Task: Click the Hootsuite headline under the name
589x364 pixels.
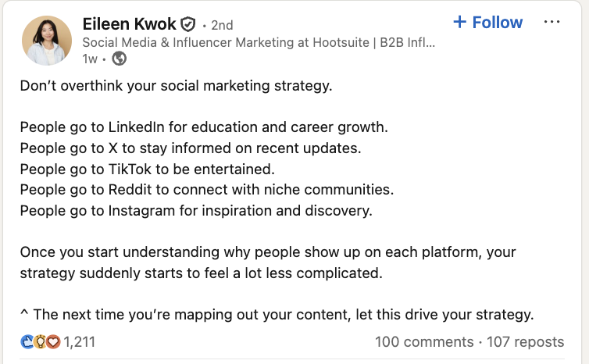Action: pos(258,42)
